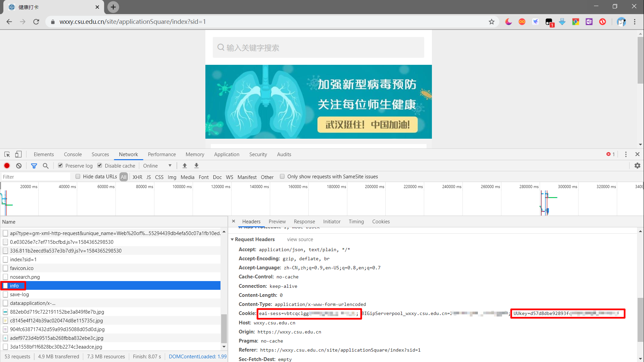Import HAR file upload arrow
644x362 pixels.
(x=185, y=166)
